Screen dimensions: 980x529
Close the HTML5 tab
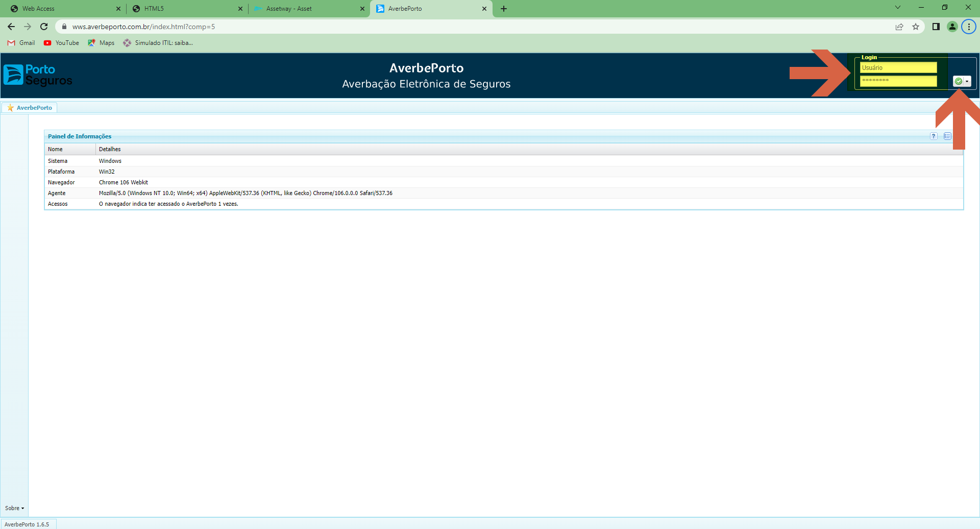coord(240,9)
